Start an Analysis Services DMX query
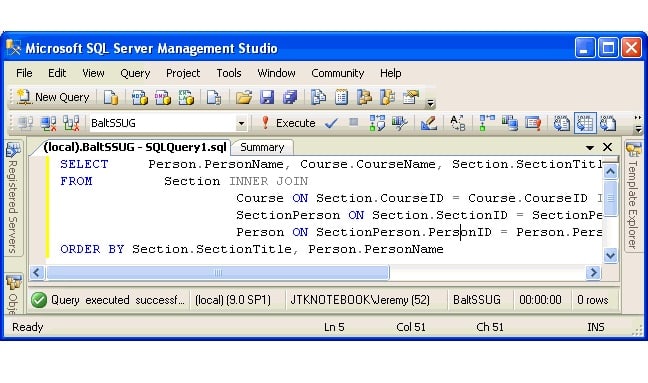648x383 pixels. (x=162, y=98)
